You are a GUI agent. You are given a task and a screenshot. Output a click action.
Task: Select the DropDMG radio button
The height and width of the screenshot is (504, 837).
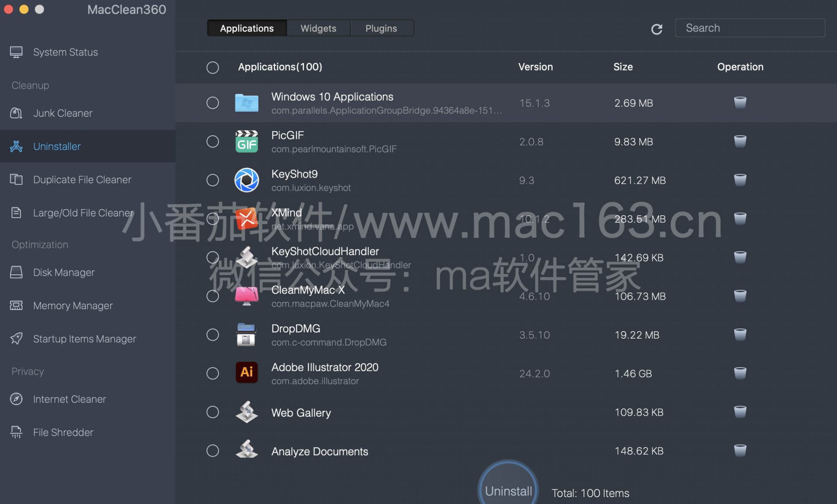(x=213, y=335)
